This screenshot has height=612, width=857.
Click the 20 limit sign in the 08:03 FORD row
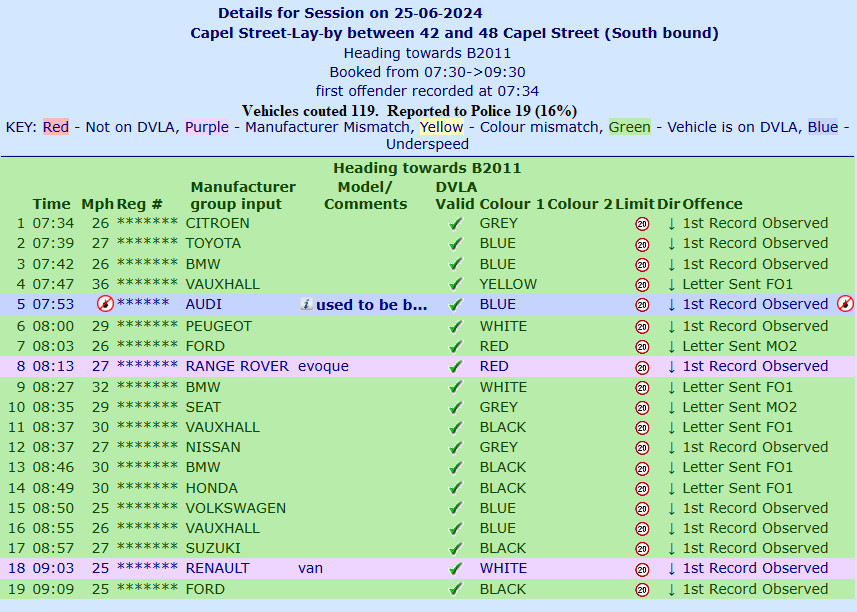coord(642,347)
